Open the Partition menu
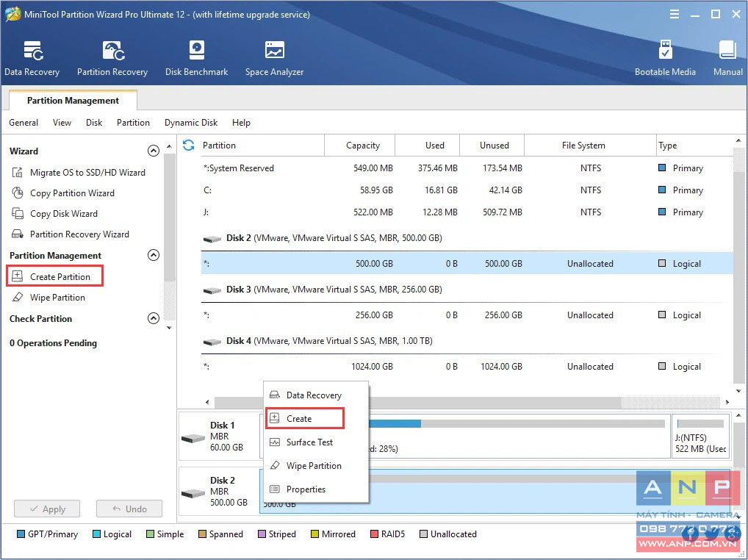This screenshot has height=560, width=748. point(133,123)
